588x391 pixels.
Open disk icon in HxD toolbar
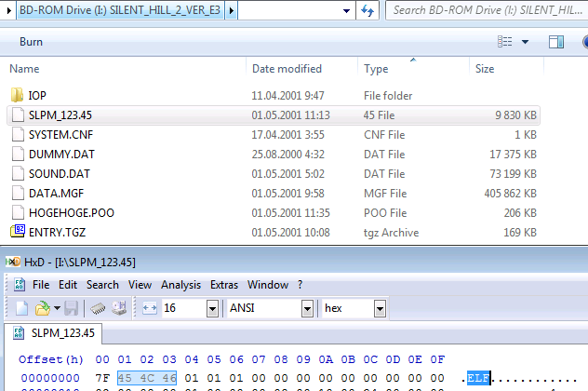click(x=119, y=308)
